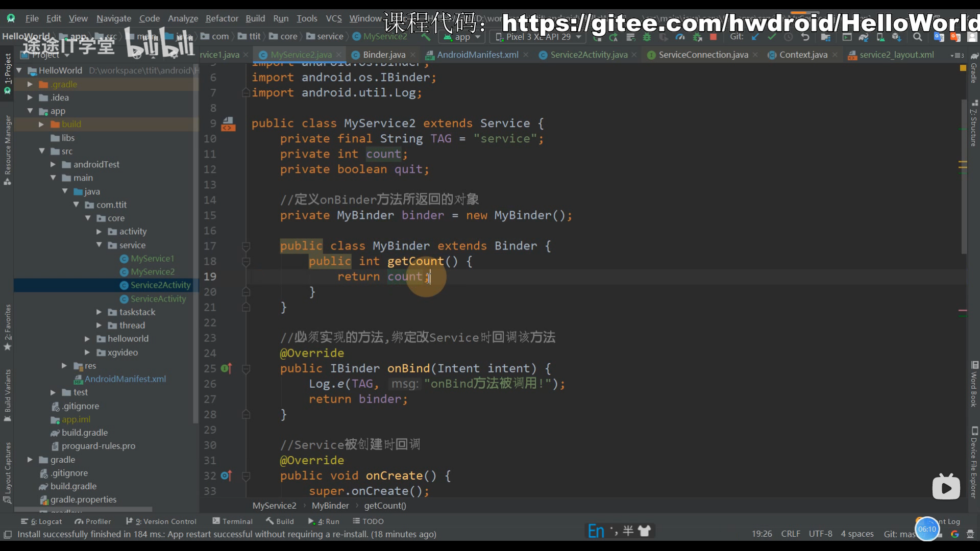Viewport: 980px width, 551px height.
Task: Open the AVD Manager icon
Action: click(880, 37)
